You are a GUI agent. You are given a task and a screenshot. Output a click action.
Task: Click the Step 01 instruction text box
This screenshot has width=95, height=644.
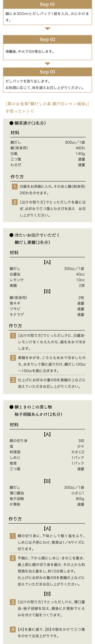[47, 17]
